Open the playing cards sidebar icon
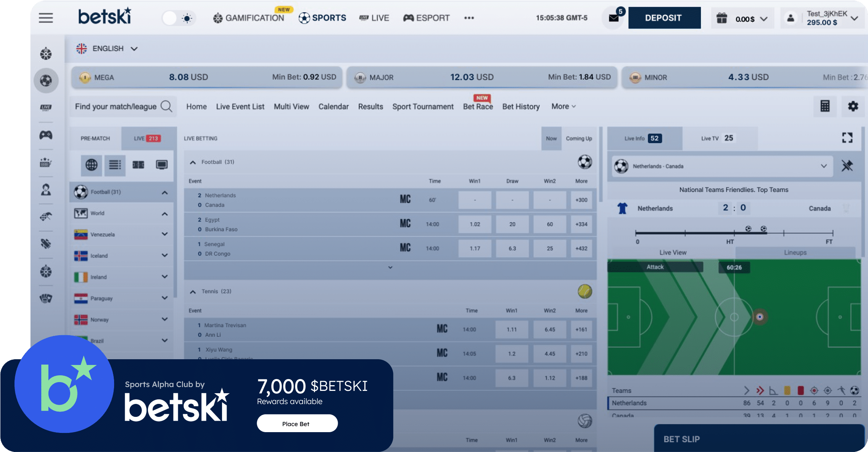 (46, 299)
